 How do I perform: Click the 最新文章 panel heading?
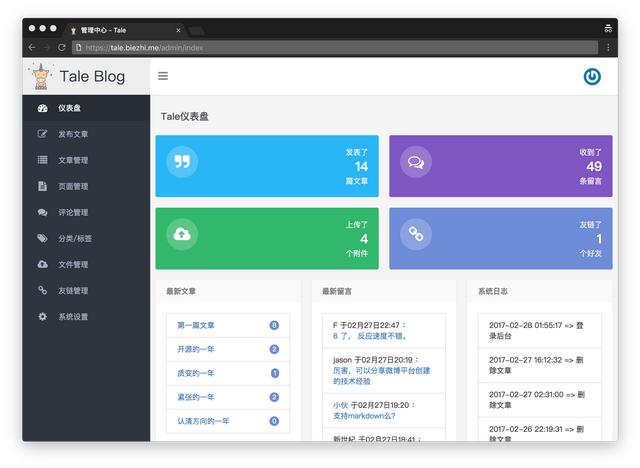(x=181, y=291)
